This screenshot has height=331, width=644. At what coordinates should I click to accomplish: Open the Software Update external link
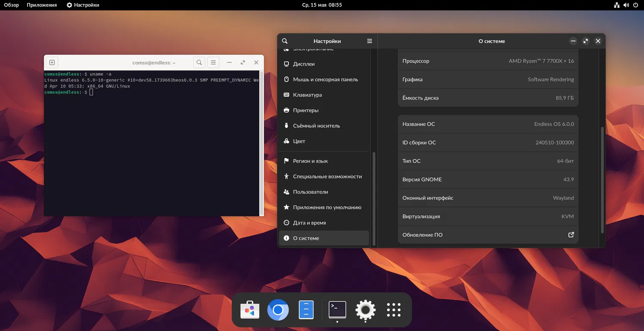click(x=571, y=235)
